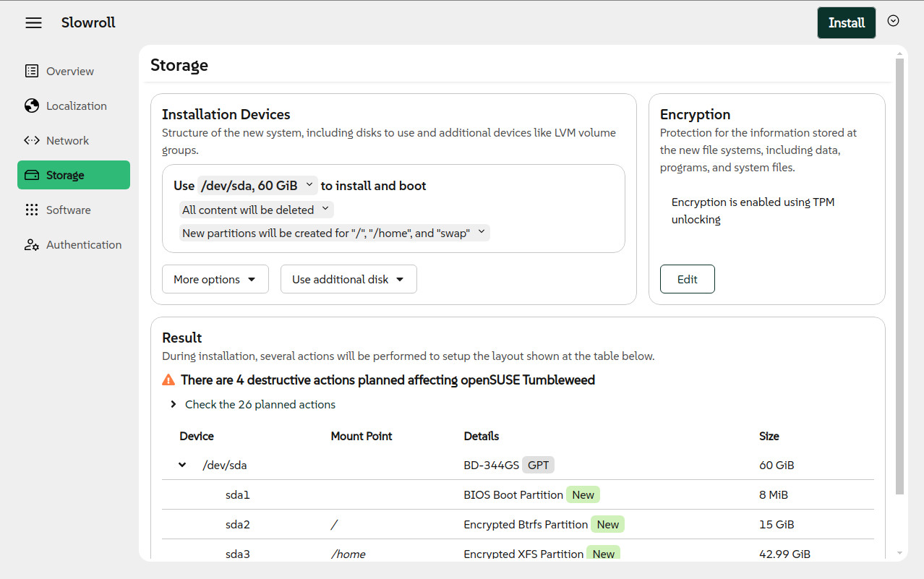
Task: Collapse the /dev/sda device row
Action: [183, 465]
